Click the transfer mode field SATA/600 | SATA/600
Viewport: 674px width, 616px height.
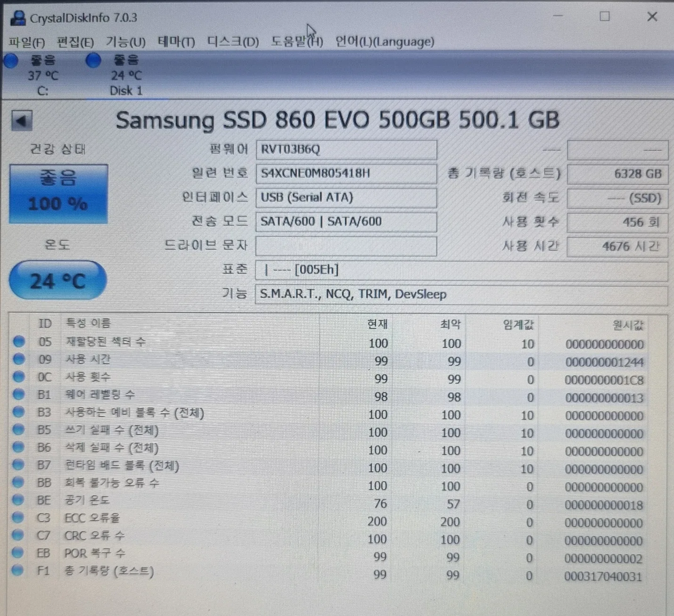(346, 222)
